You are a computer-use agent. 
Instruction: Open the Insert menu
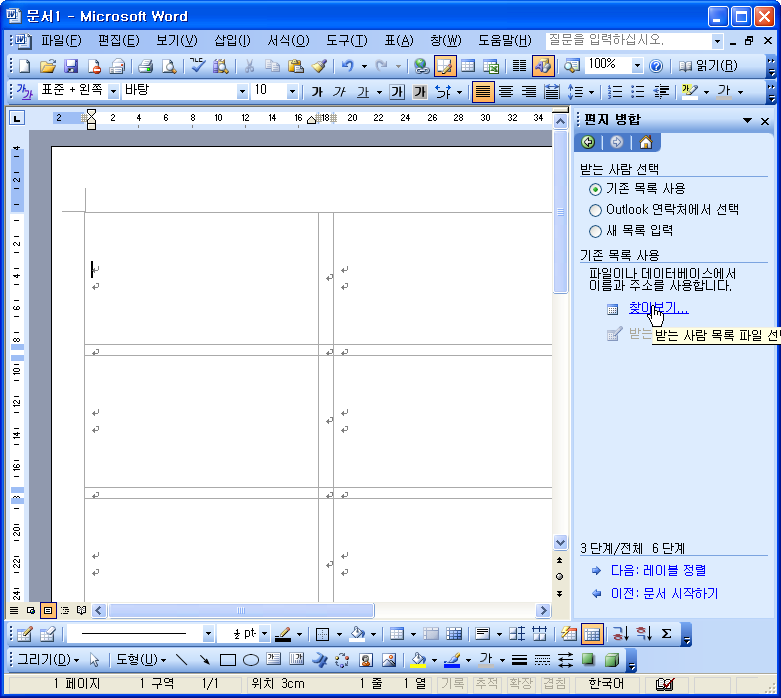coord(233,40)
